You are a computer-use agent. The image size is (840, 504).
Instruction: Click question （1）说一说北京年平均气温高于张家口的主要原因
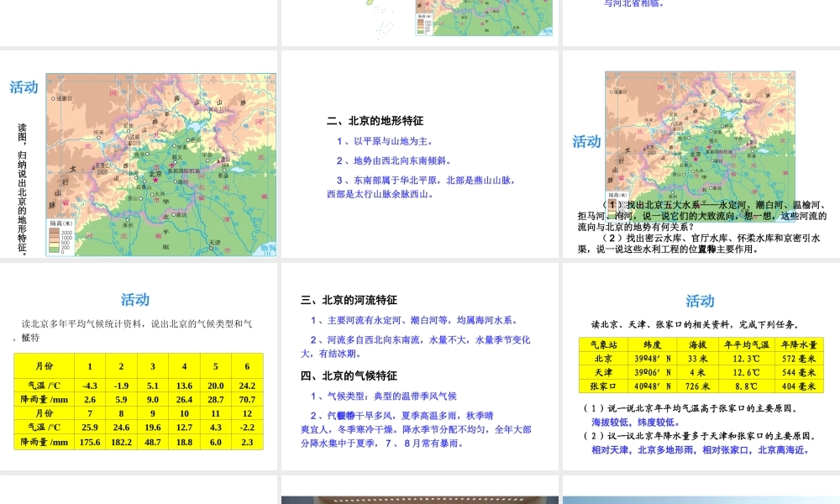(x=692, y=409)
